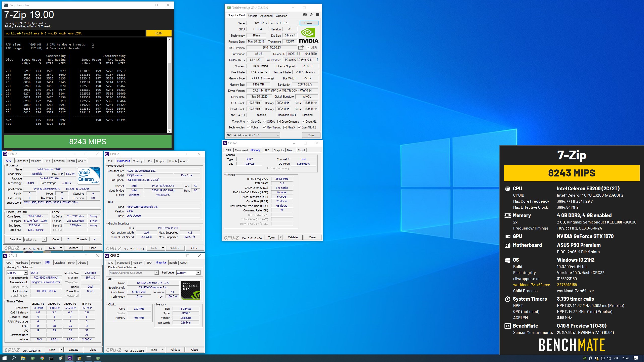
Task: Click the Close button in GPU-Z
Action: pyautogui.click(x=311, y=135)
